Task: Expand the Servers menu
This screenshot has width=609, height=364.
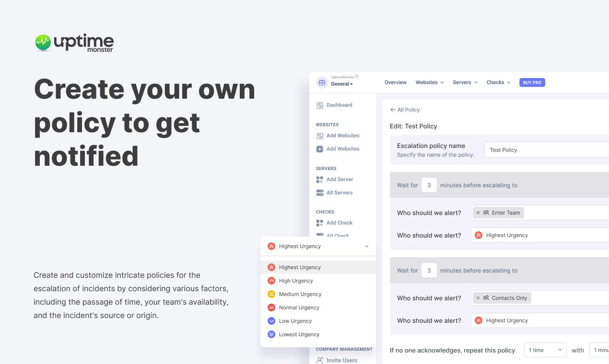Action: [x=465, y=82]
